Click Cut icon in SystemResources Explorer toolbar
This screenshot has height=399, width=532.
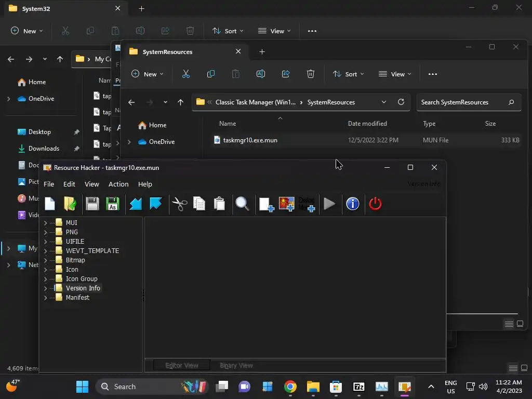186,74
